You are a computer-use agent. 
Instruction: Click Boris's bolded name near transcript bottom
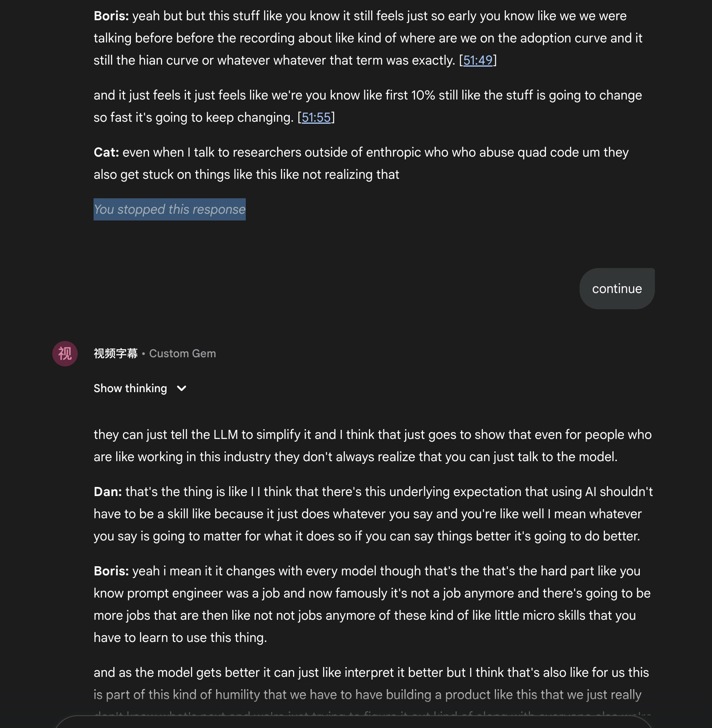click(x=110, y=571)
